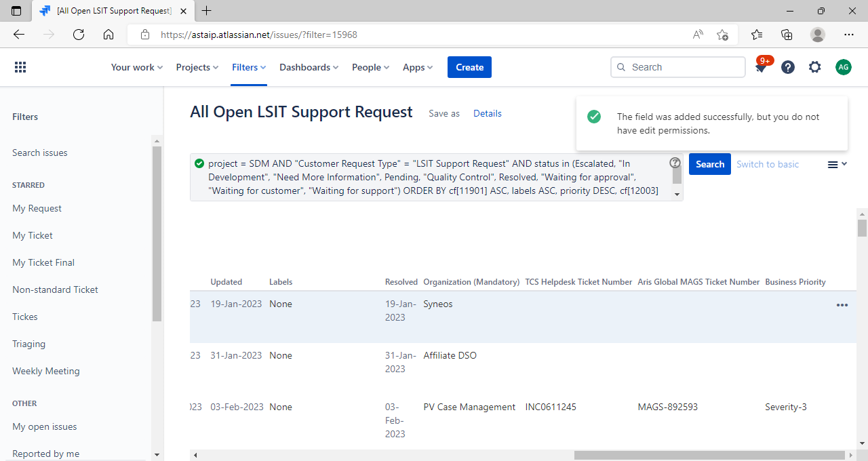This screenshot has height=461, width=868.
Task: Open the notifications bell with 9+ badge
Action: pos(762,66)
